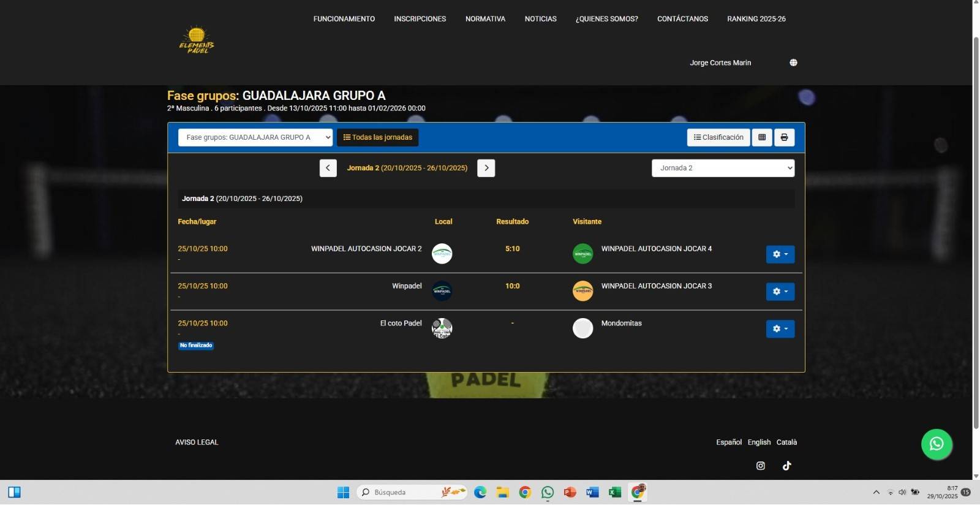Launch Excel from the taskbar

click(614, 492)
